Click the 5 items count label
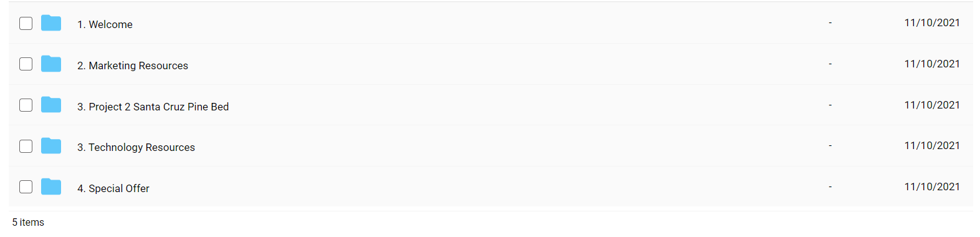The height and width of the screenshot is (237, 980). coord(28,222)
